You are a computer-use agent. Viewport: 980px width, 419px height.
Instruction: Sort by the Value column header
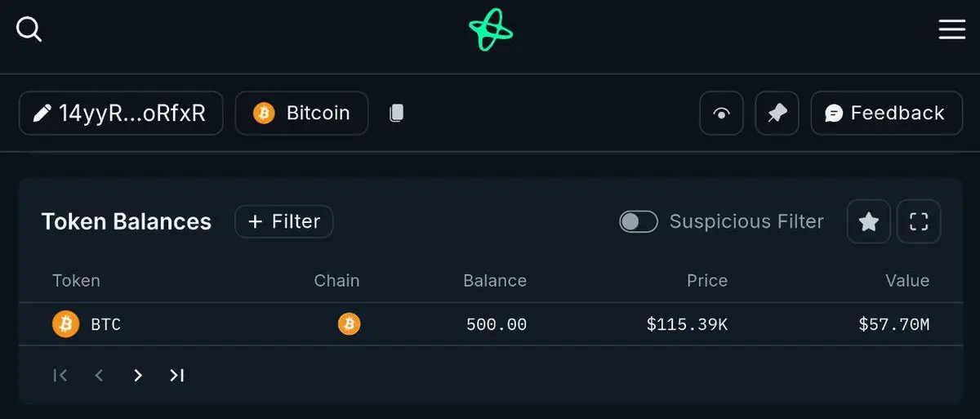(x=907, y=281)
